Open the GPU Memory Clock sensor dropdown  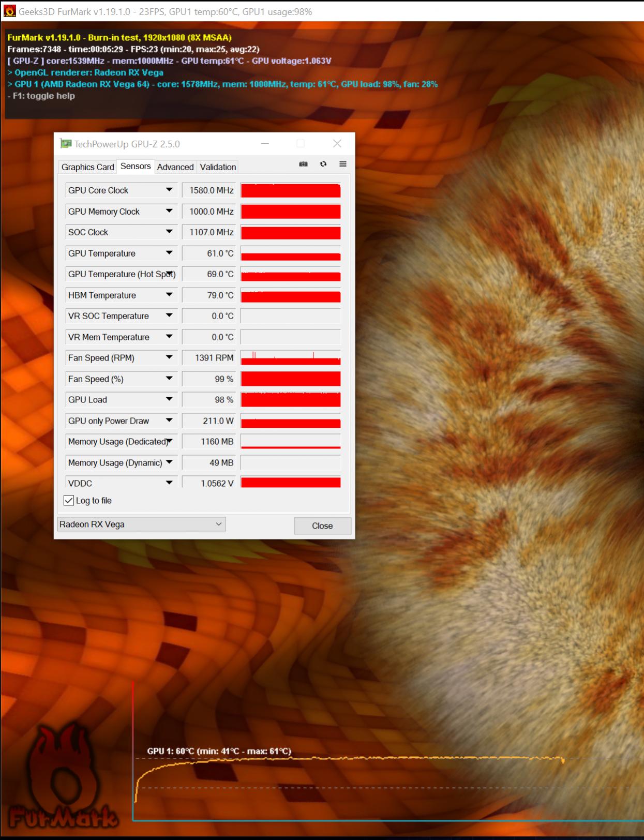169,211
